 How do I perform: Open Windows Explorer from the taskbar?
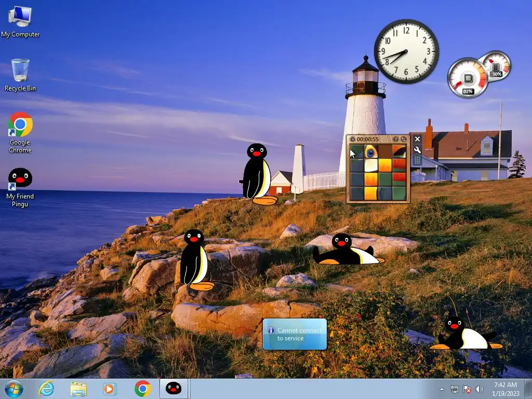click(78, 389)
